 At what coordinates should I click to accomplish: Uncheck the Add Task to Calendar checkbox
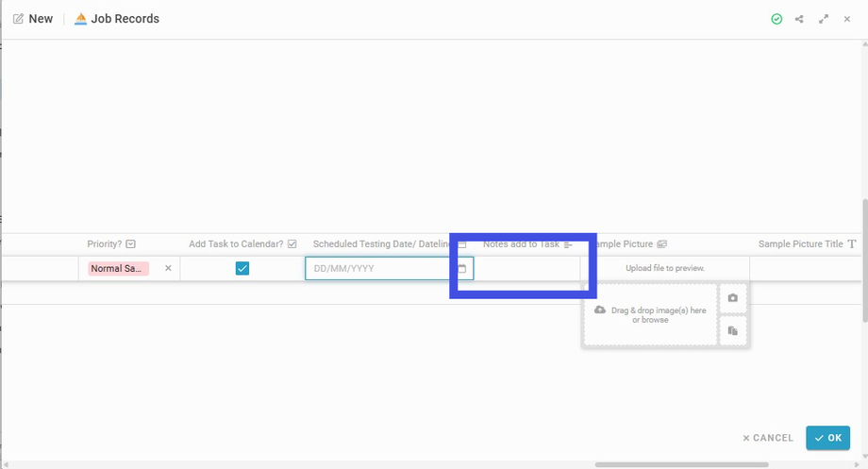tap(242, 269)
